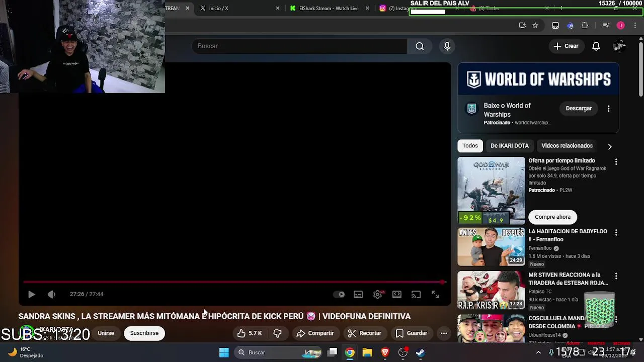
Task: Click the Windows taskbar Buscar search box
Action: coord(278,352)
